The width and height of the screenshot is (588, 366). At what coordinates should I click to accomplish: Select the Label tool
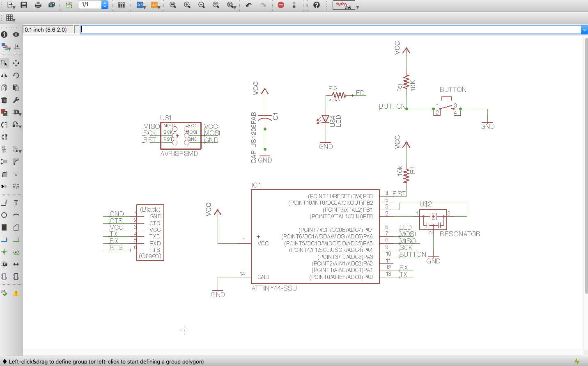(x=16, y=252)
